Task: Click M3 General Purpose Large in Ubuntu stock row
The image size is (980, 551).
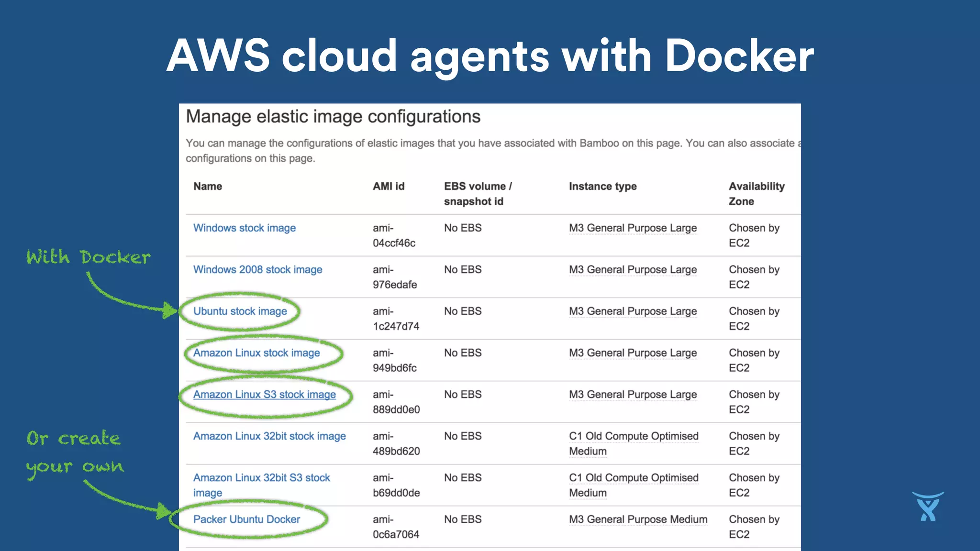Action: (x=633, y=311)
